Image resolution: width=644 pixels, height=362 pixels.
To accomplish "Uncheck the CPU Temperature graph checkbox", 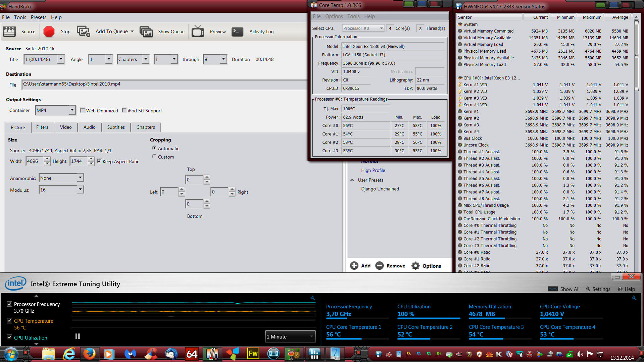I will (9, 321).
